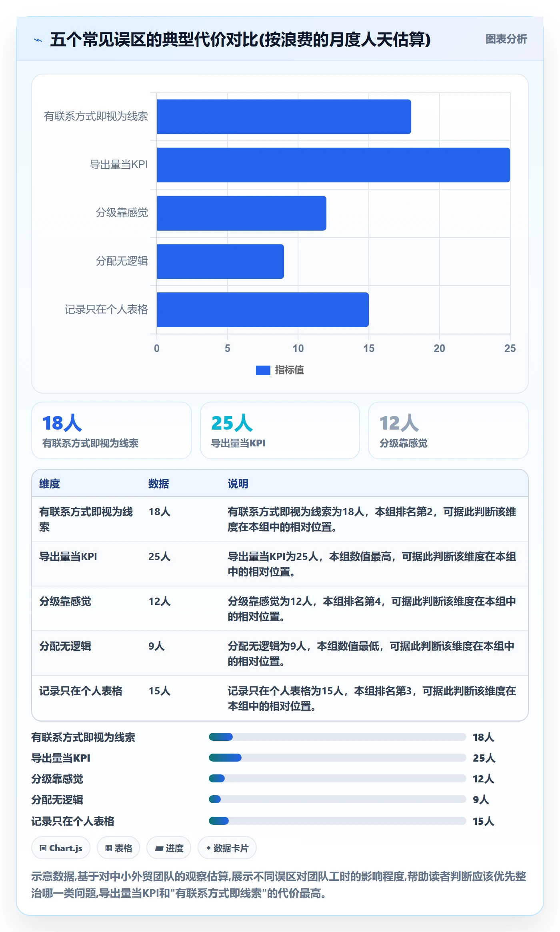
Task: Select the 分级靠感觉 chart bar
Action: coord(242,213)
